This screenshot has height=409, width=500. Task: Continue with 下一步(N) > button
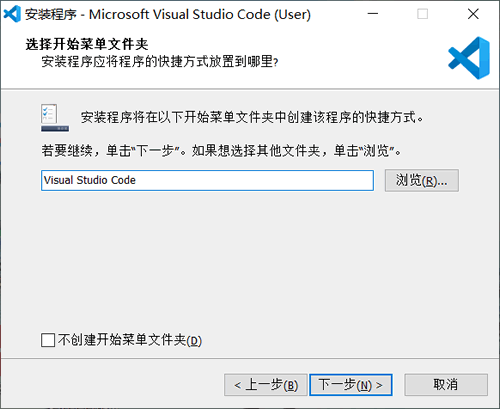(x=351, y=385)
